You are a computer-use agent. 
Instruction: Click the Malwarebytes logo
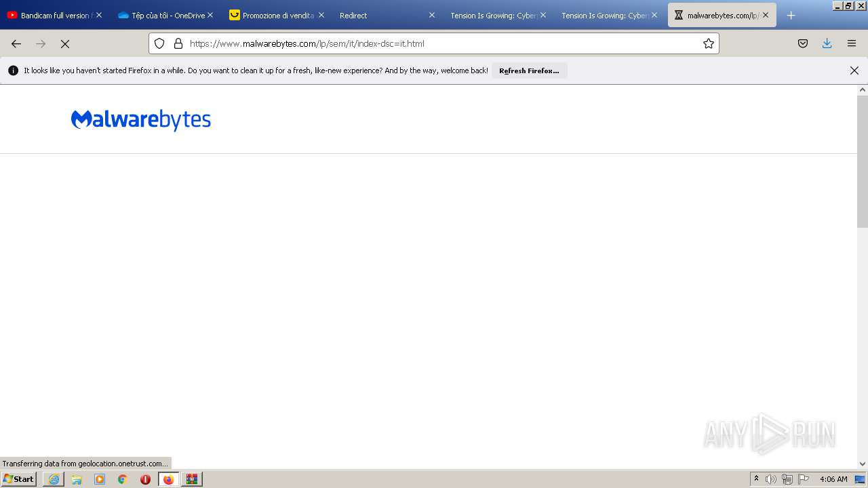pyautogui.click(x=141, y=120)
